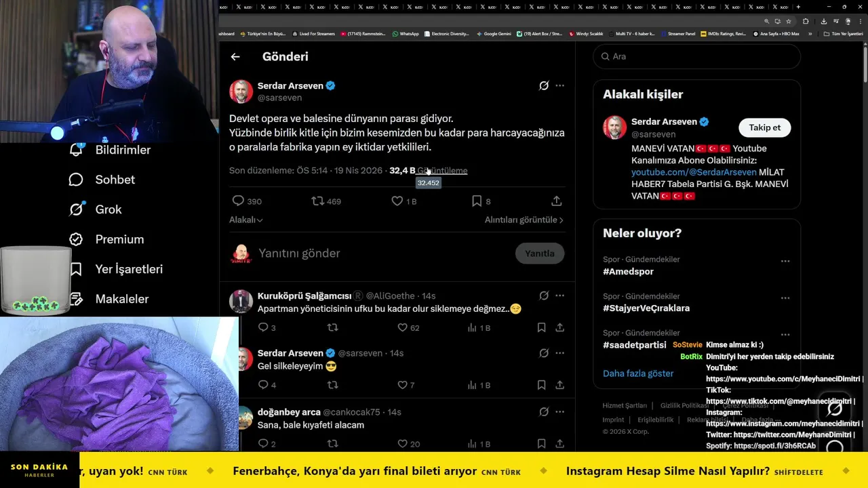
Task: Open Alıntıları görüntüle link
Action: pyautogui.click(x=524, y=220)
